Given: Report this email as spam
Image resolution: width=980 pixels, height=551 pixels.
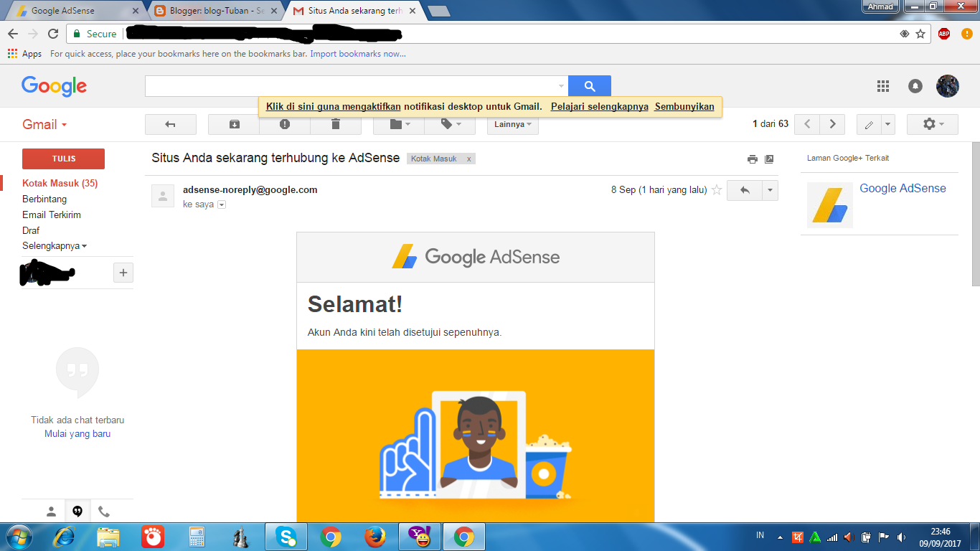Looking at the screenshot, I should click(284, 124).
